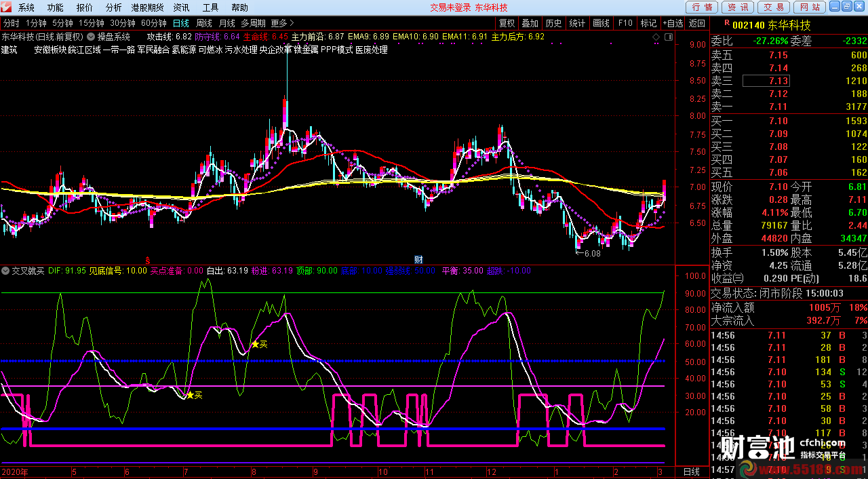Screen dimensions: 868x479
Task: Select the 60分钟 period tab
Action: tap(154, 23)
